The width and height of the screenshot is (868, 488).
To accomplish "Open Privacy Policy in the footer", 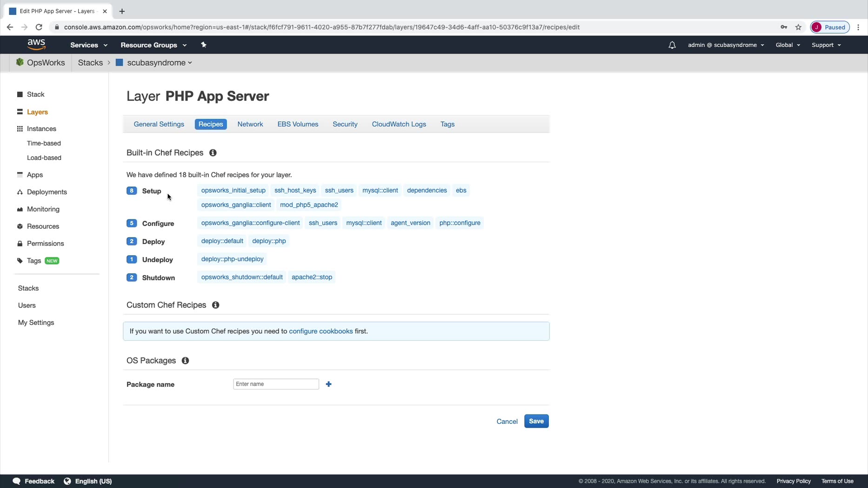I will pos(794,481).
